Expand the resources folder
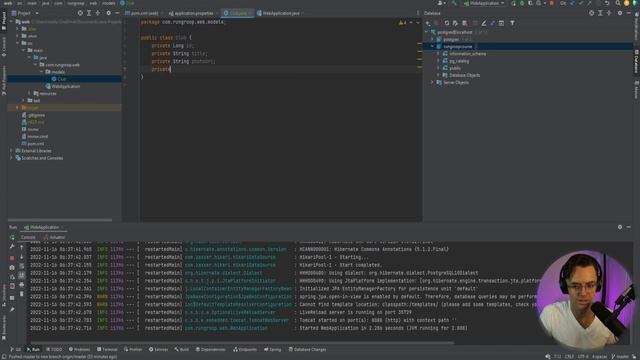This screenshot has width=640, height=360. pyautogui.click(x=29, y=93)
